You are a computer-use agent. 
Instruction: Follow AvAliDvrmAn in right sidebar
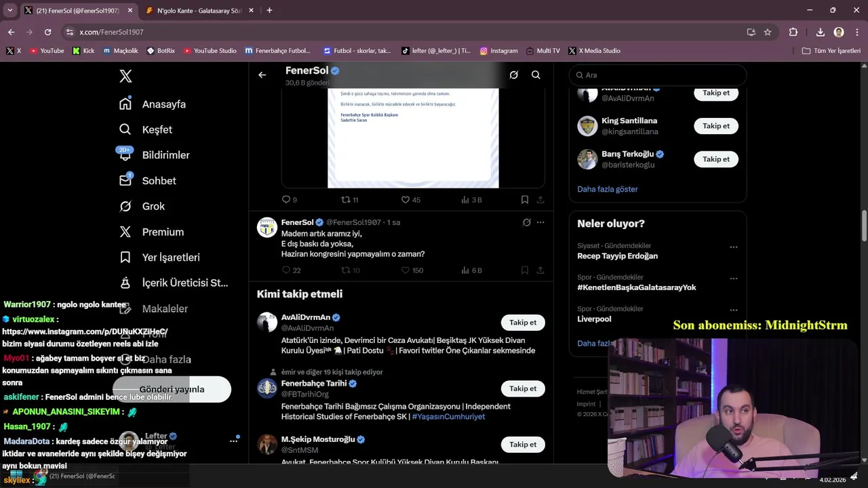click(716, 93)
